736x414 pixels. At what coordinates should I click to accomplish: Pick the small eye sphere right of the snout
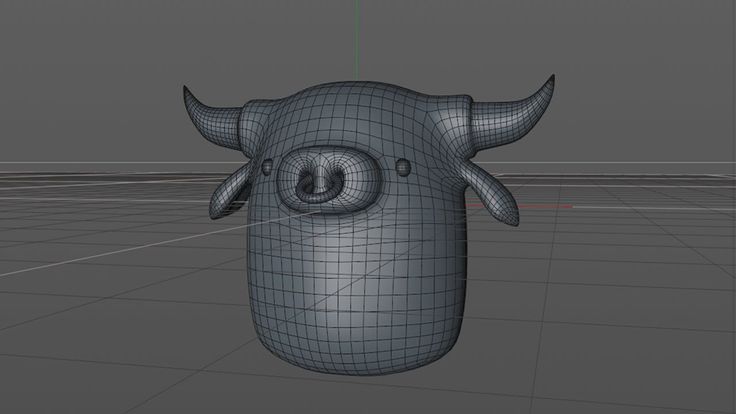pyautogui.click(x=403, y=166)
